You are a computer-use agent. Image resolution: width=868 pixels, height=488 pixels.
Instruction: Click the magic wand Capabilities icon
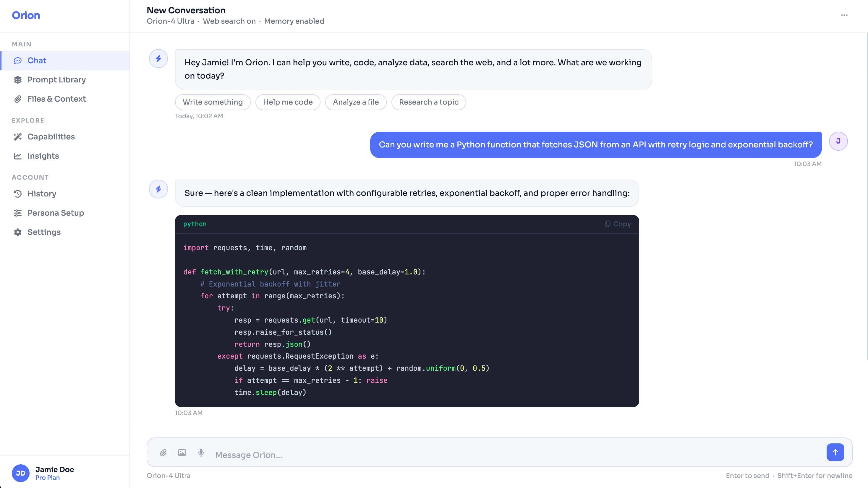17,137
